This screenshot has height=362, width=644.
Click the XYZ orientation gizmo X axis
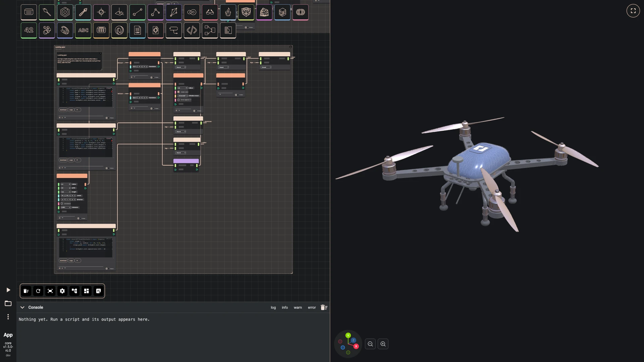coord(356,346)
